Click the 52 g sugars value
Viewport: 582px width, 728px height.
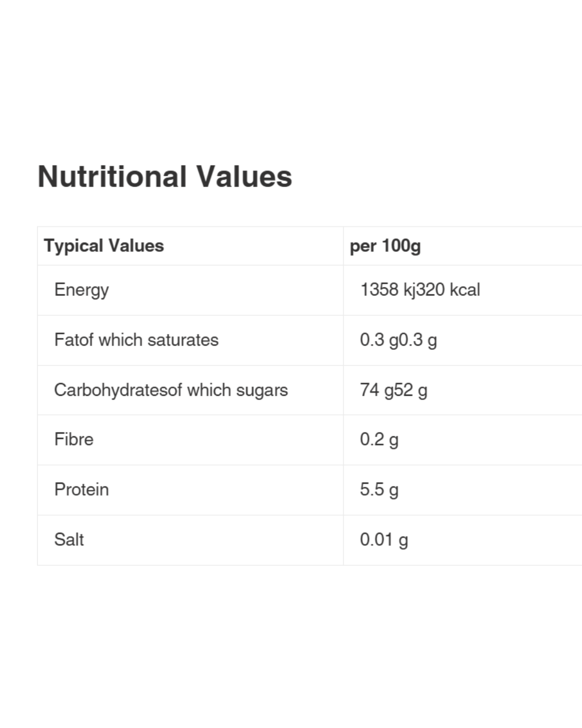tap(411, 390)
